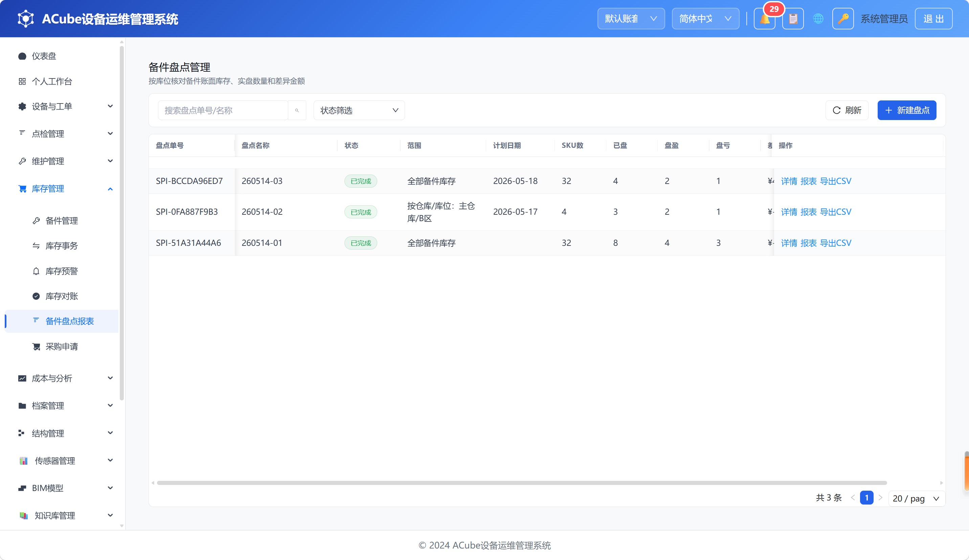This screenshot has width=969, height=560.
Task: Click the 退出 logout button
Action: pyautogui.click(x=933, y=19)
